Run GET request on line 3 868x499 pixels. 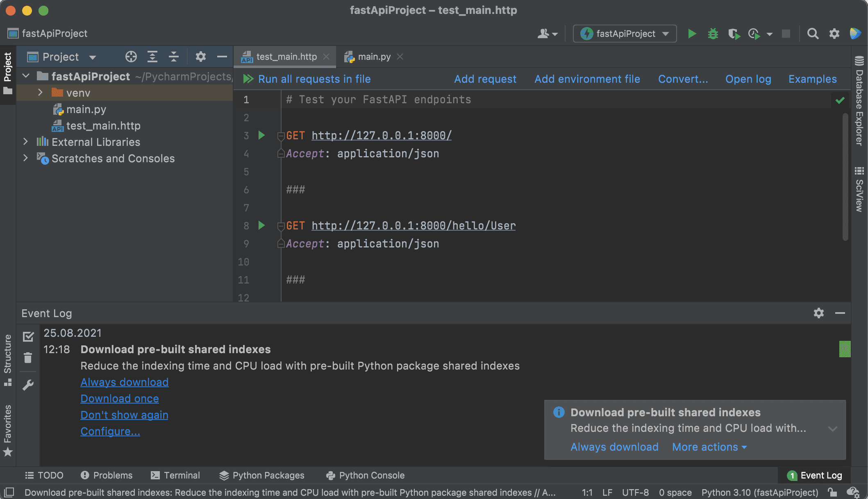[x=261, y=135]
